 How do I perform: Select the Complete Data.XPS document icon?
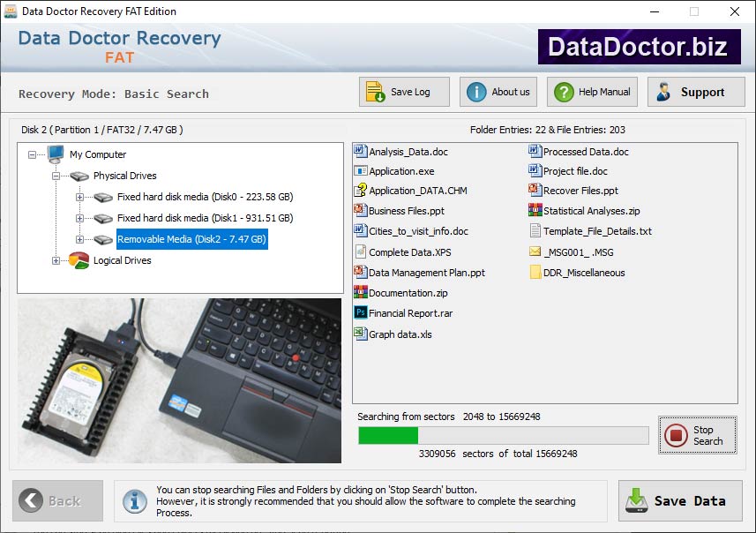pos(358,252)
